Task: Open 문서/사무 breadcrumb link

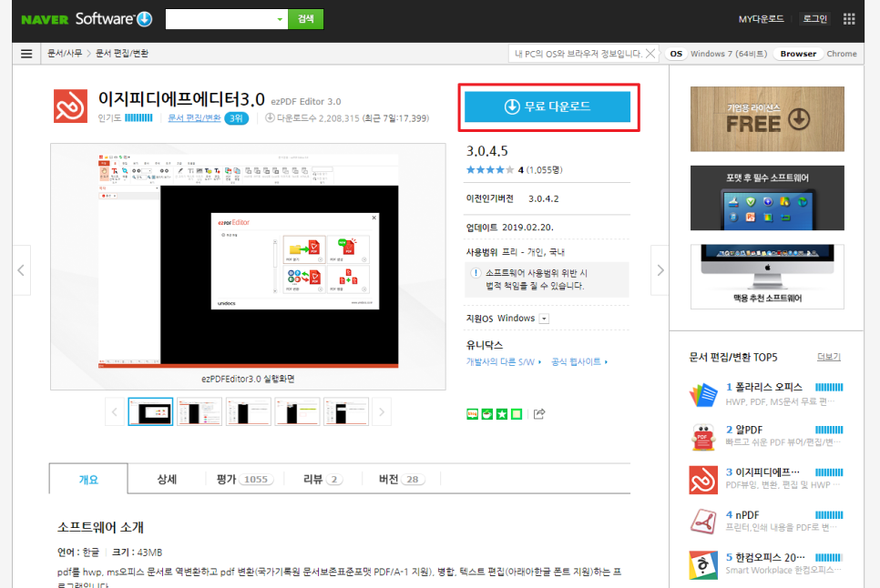Action: coord(65,54)
